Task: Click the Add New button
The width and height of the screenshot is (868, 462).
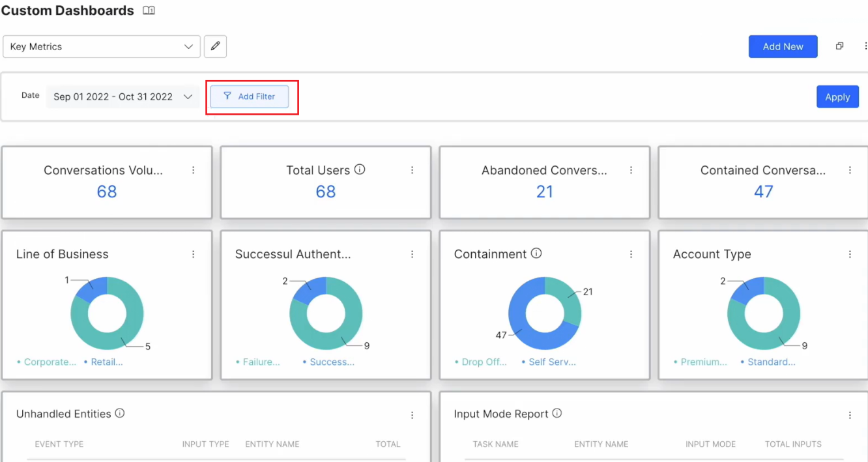Action: pos(783,46)
